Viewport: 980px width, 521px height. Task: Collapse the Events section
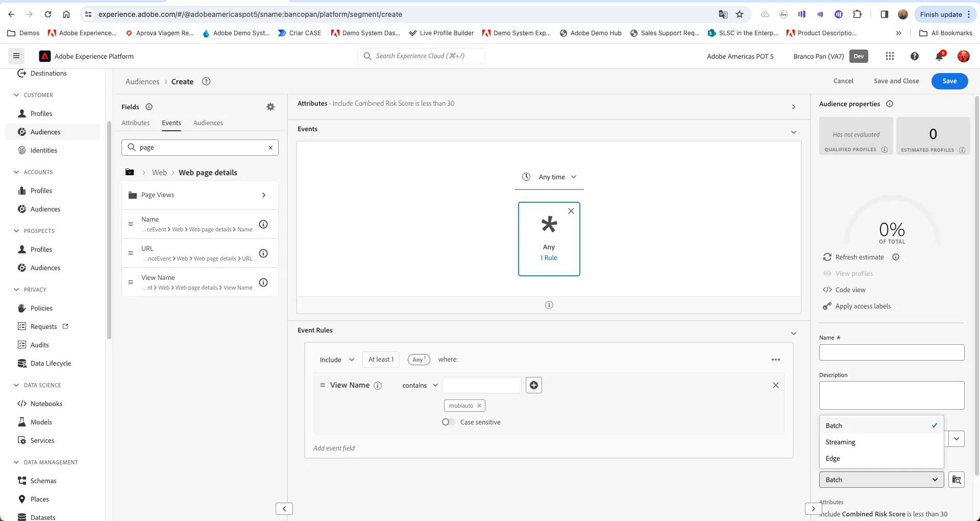tap(794, 132)
